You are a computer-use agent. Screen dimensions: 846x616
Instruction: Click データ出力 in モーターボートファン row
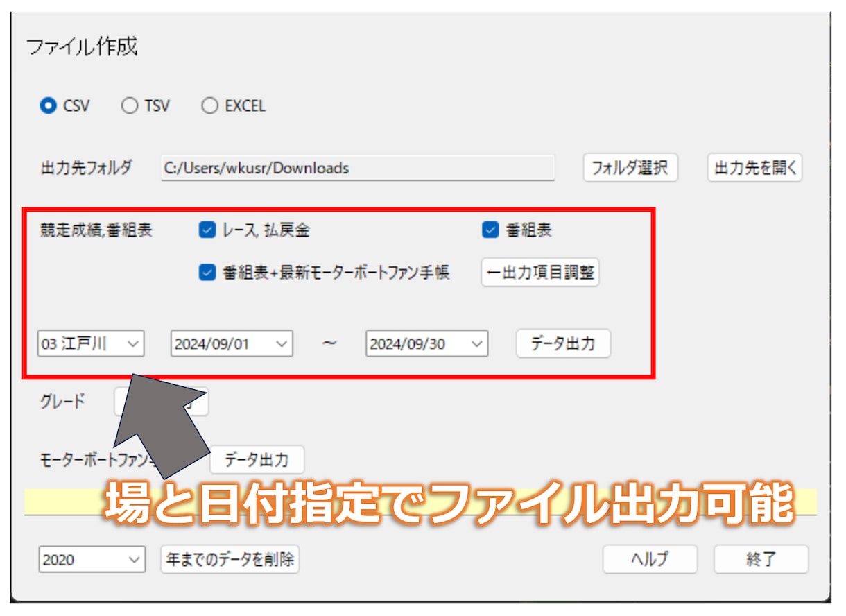257,459
